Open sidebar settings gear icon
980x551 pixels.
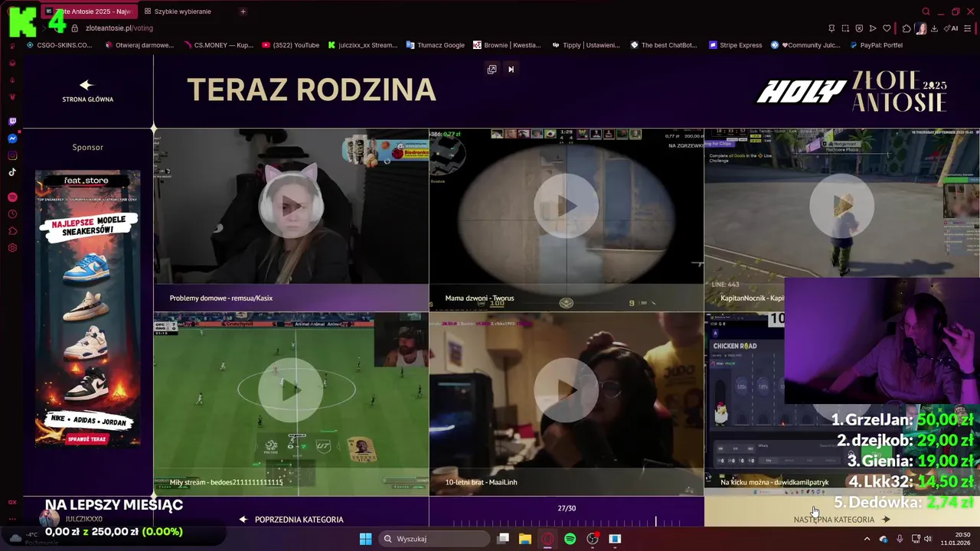point(12,248)
